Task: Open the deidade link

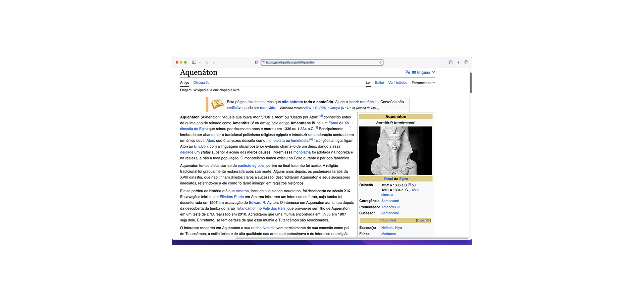Action: 186,152
